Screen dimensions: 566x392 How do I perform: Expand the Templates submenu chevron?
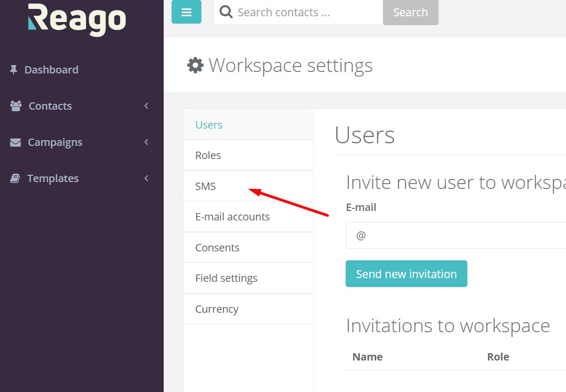click(x=146, y=178)
